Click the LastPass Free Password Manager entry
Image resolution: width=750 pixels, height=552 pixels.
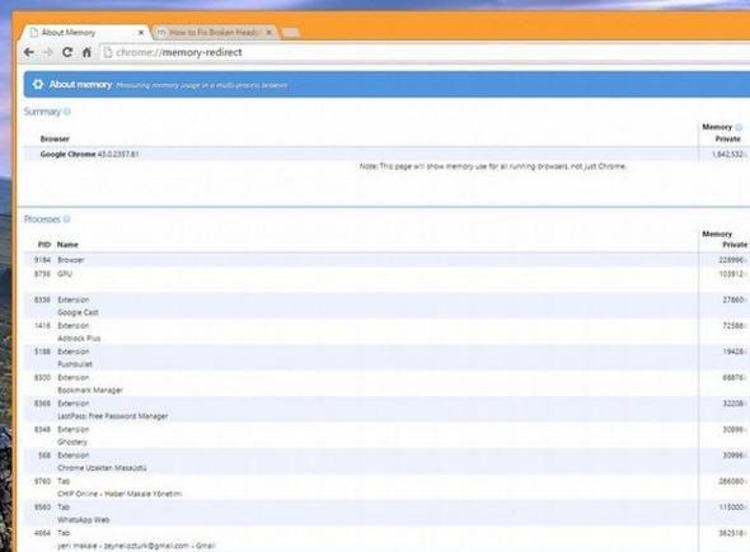[x=112, y=416]
